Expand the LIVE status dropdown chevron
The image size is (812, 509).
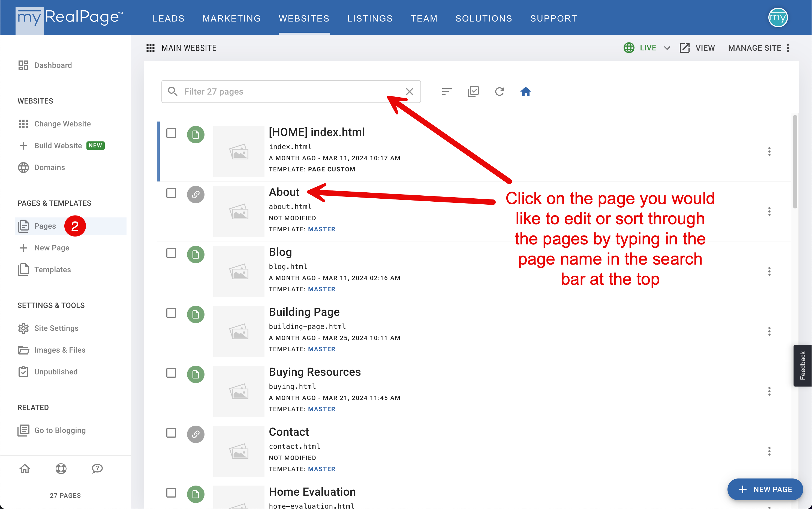coord(667,48)
